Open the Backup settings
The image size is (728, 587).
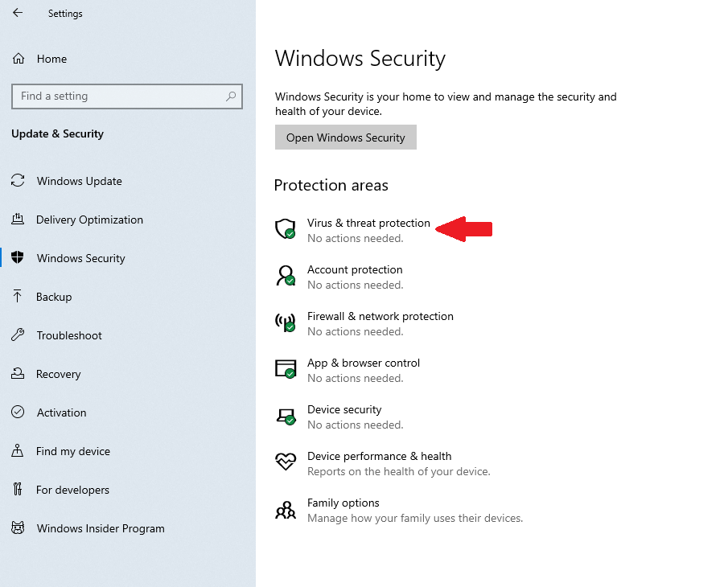point(54,297)
